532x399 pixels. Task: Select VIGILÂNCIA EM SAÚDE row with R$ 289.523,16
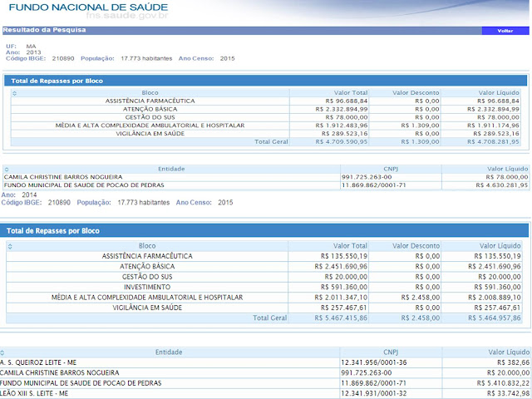coord(265,134)
